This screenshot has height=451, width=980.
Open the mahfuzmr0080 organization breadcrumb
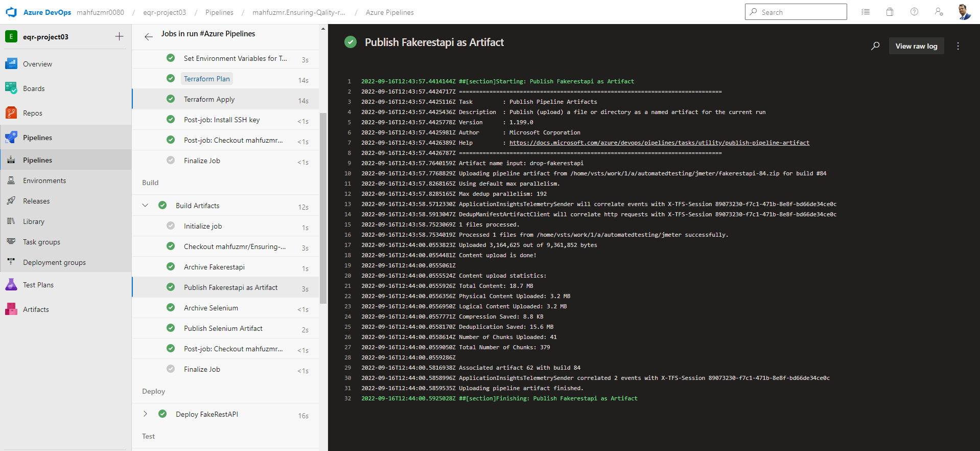click(x=100, y=12)
